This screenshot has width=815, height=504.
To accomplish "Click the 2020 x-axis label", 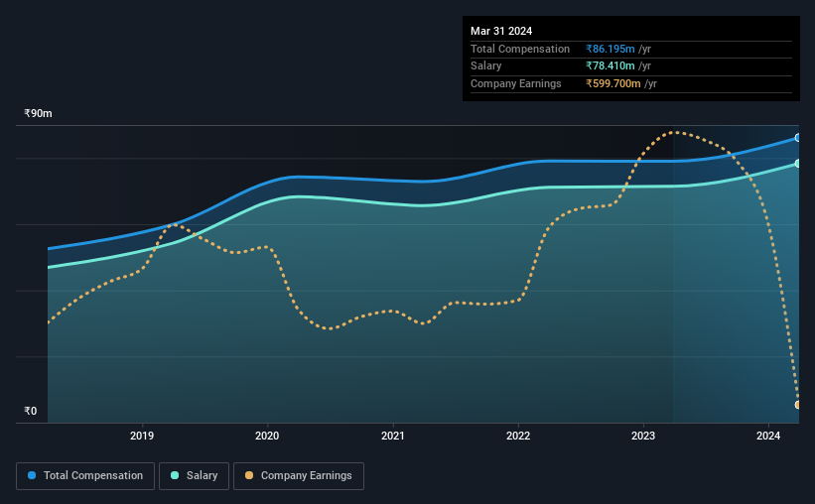I will tap(267, 436).
